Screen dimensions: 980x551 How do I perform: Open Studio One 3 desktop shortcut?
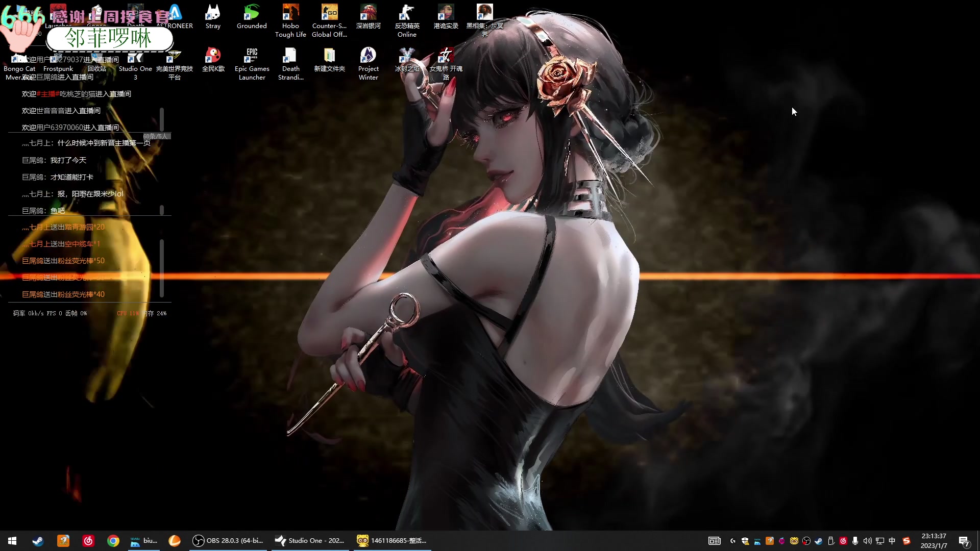click(x=135, y=64)
